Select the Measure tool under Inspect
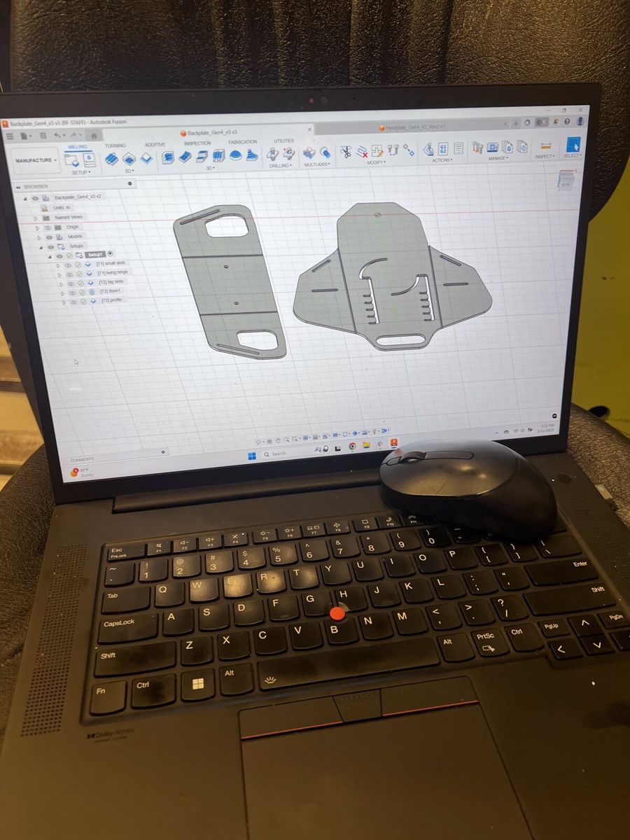The width and height of the screenshot is (630, 840). 546,147
